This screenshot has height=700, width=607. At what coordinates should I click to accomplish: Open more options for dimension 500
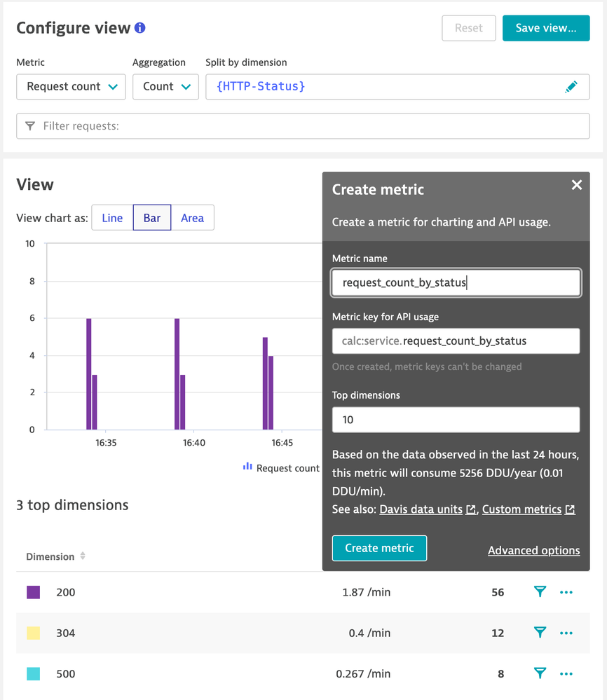pyautogui.click(x=566, y=674)
